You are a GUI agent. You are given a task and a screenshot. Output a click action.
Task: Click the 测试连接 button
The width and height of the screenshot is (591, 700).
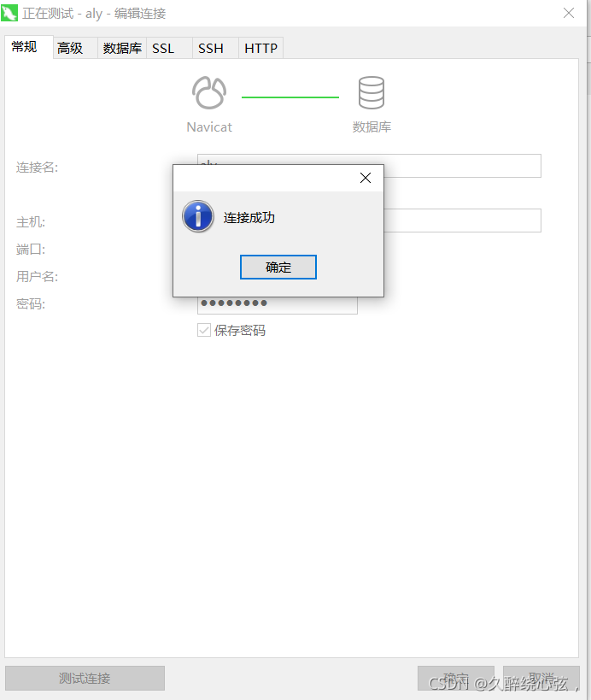click(x=85, y=678)
